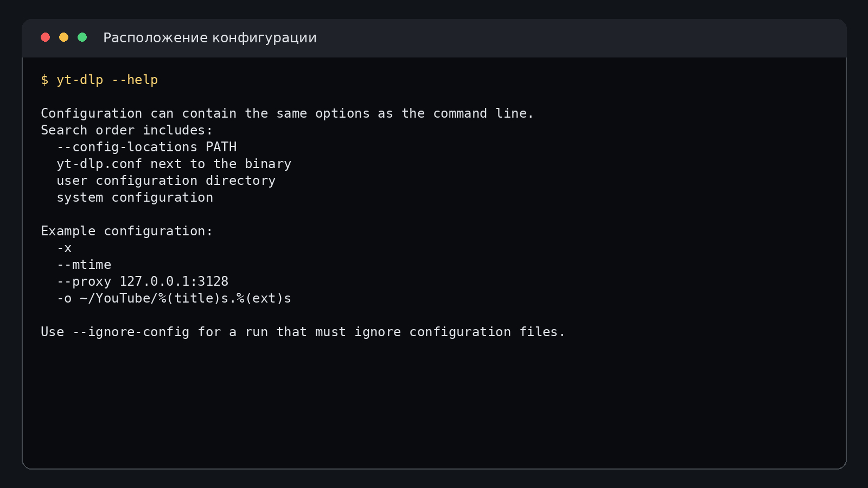The height and width of the screenshot is (488, 868).
Task: Click the "~/YouTube/%(title)s.%(ext)s" output template
Action: (185, 298)
